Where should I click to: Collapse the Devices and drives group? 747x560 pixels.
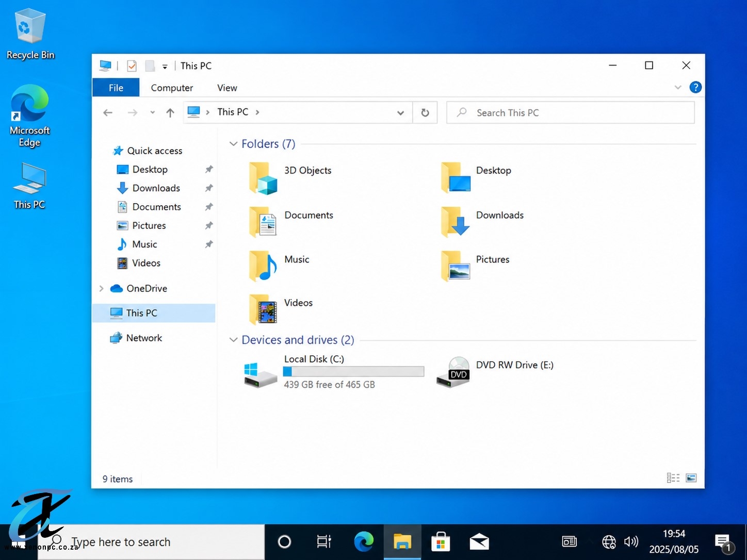tap(233, 340)
